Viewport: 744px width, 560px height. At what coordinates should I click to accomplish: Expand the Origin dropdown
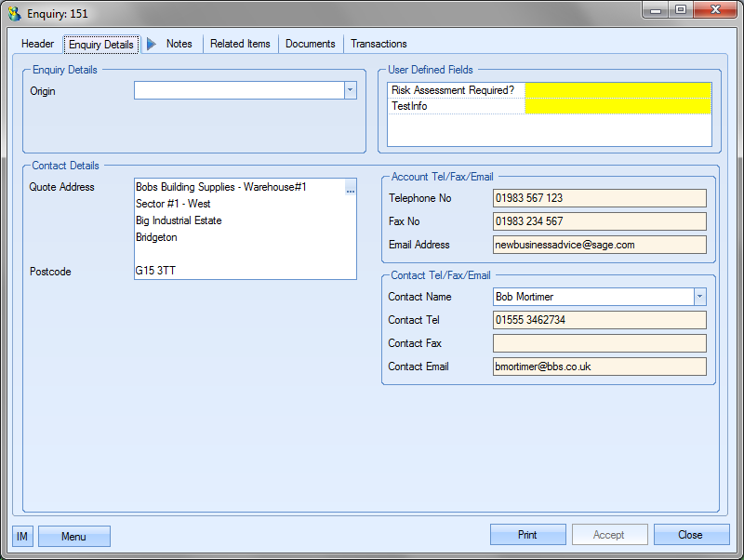(x=351, y=90)
